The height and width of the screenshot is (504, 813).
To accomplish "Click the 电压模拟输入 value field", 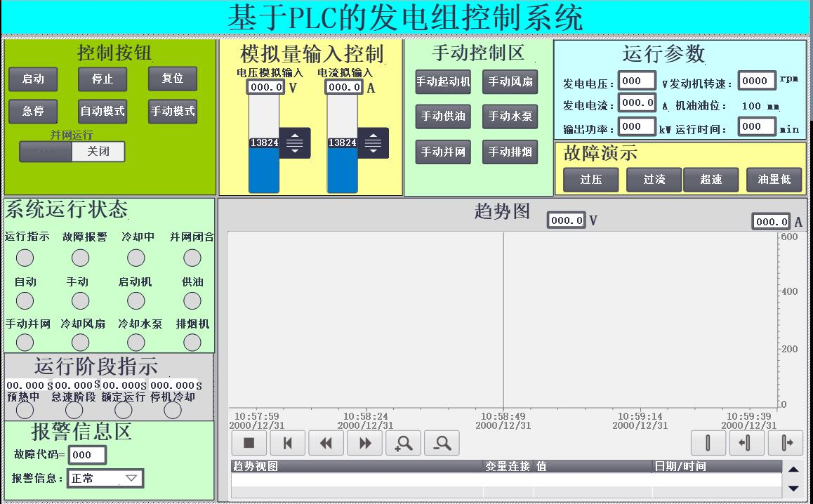I will (266, 86).
